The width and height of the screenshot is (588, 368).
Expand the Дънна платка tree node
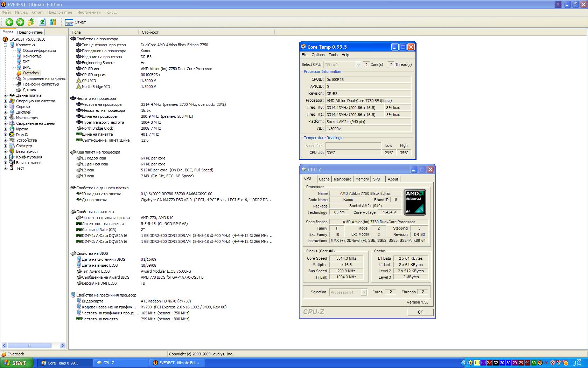(5, 95)
